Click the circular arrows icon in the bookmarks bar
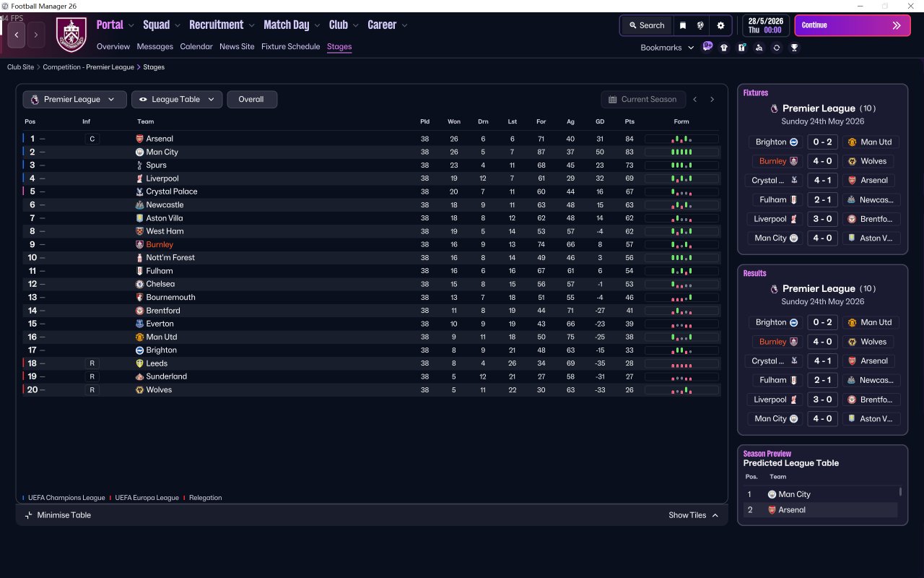924x578 pixels. click(x=777, y=48)
